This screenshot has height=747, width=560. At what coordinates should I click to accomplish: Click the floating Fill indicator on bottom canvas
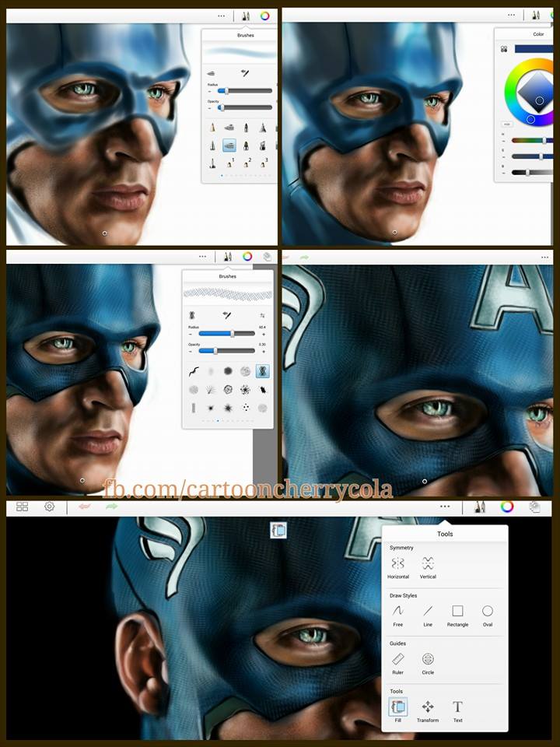coord(278,530)
